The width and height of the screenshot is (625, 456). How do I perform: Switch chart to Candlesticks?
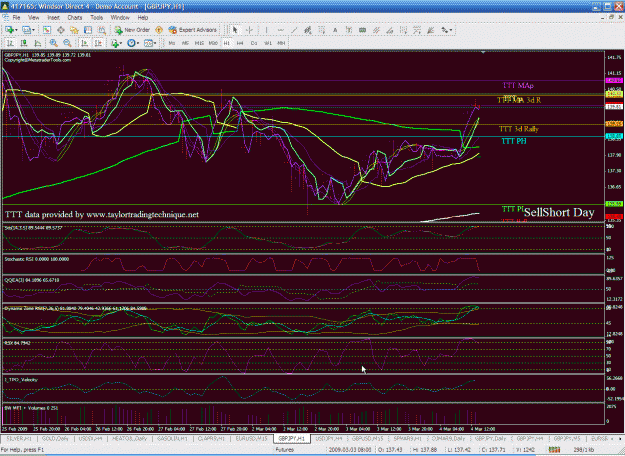coord(24,43)
